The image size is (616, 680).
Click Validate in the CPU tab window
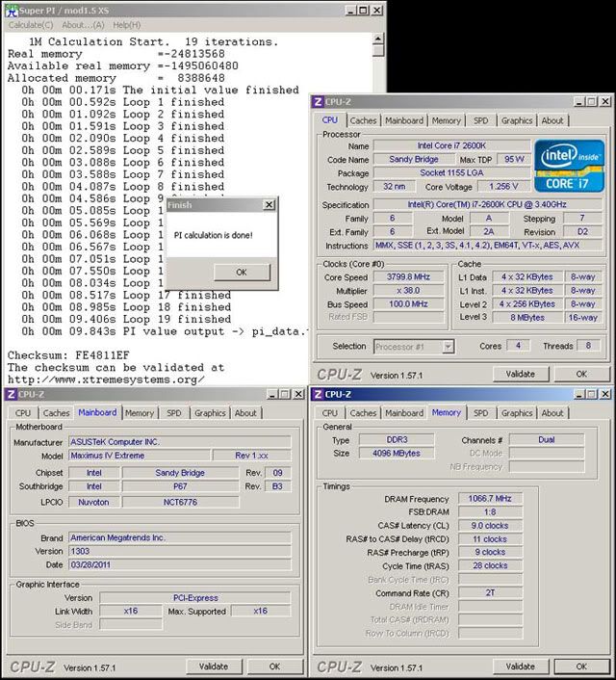tap(521, 374)
